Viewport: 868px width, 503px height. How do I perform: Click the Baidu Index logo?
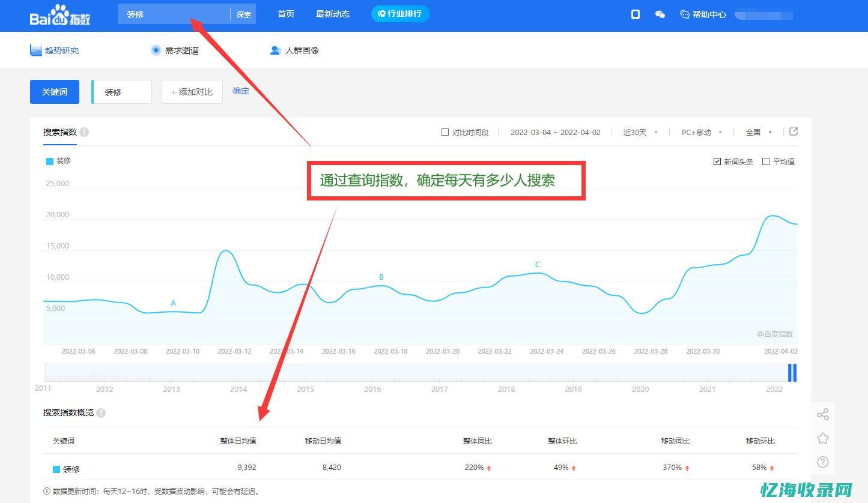click(60, 15)
